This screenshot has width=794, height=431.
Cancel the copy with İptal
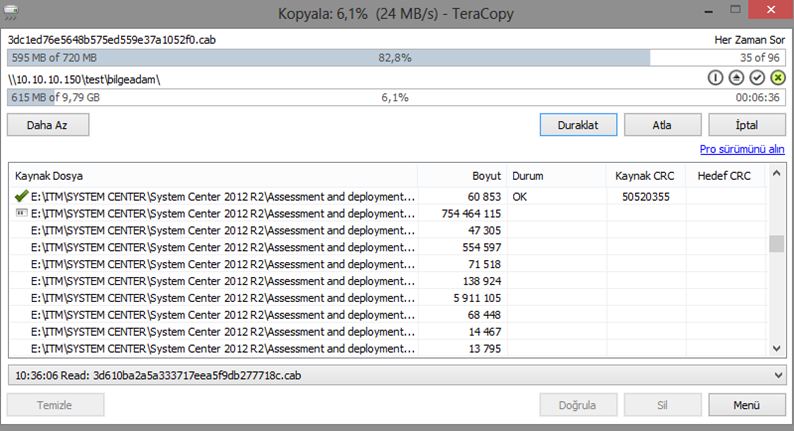coord(747,125)
